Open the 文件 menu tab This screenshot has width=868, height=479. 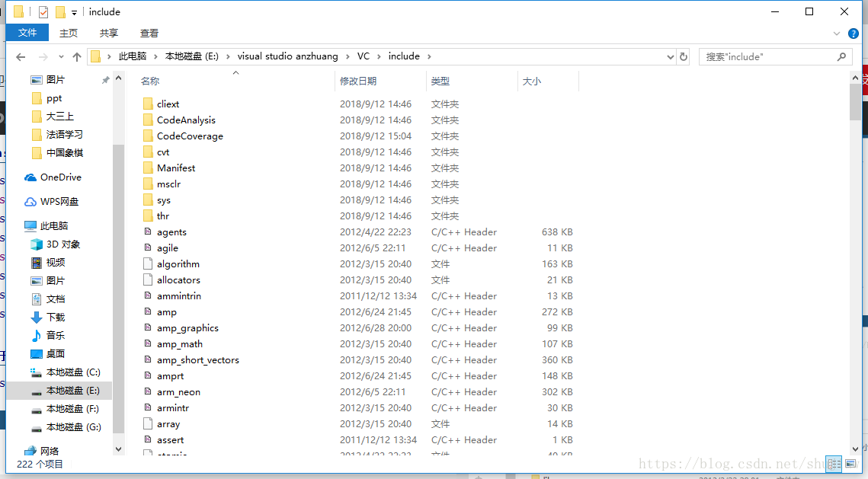pyautogui.click(x=27, y=33)
